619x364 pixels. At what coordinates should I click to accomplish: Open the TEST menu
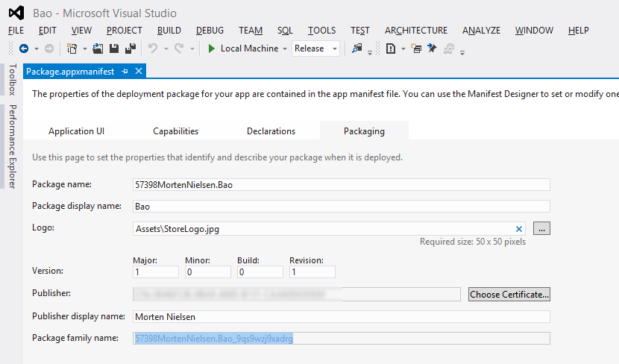point(360,31)
